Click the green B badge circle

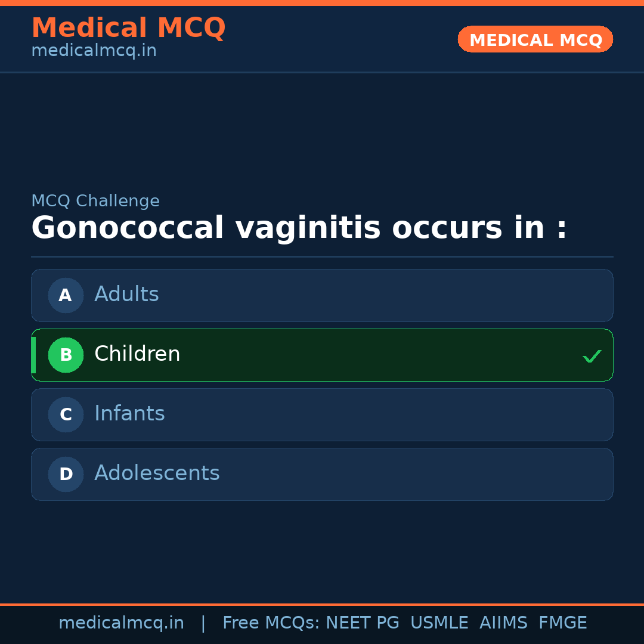click(x=66, y=355)
